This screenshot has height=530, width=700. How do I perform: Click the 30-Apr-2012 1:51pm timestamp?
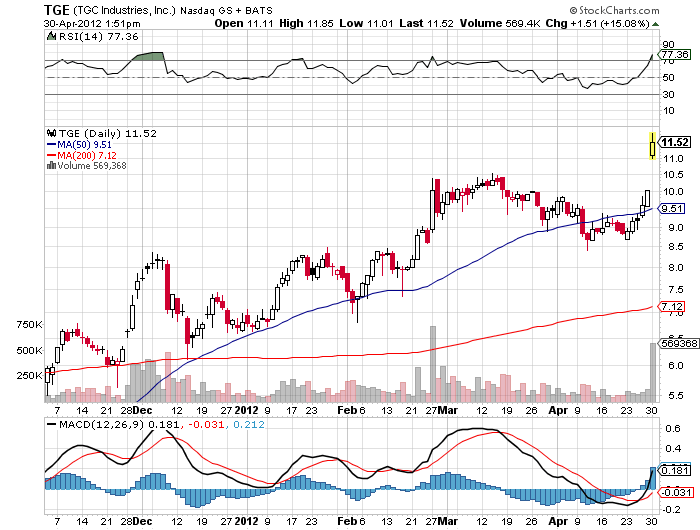(x=92, y=24)
